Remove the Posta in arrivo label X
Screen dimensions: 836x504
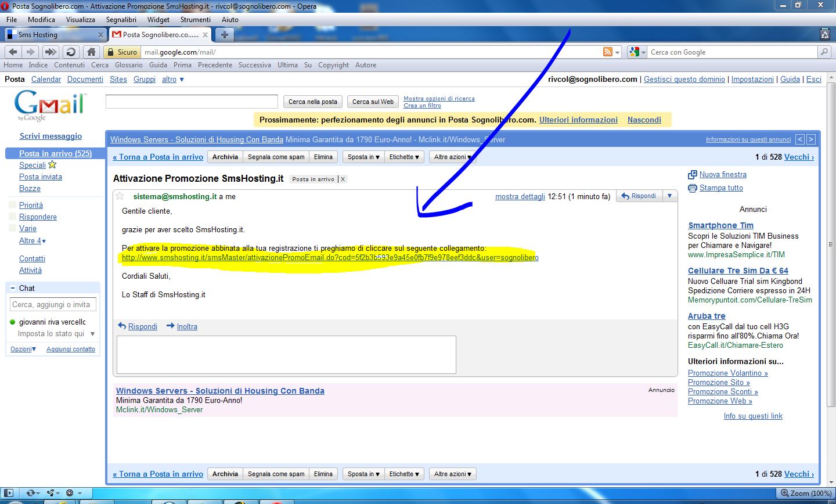(343, 179)
